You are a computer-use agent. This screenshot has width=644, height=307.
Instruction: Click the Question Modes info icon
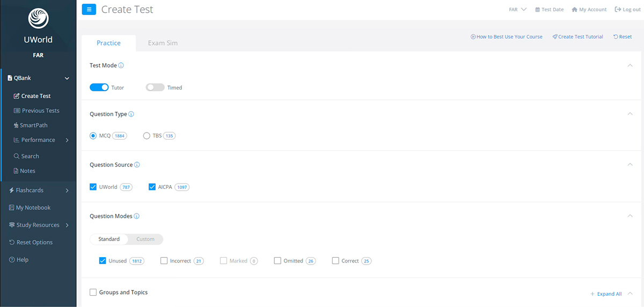tap(136, 216)
